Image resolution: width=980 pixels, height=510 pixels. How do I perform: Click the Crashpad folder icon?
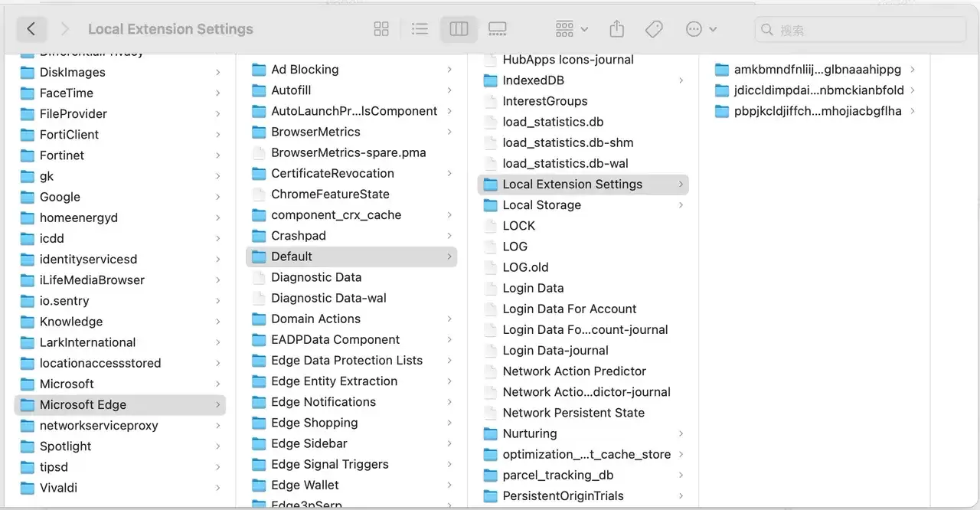[259, 236]
